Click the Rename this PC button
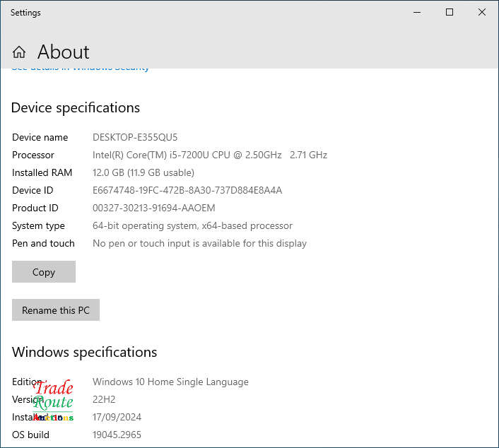 (56, 310)
